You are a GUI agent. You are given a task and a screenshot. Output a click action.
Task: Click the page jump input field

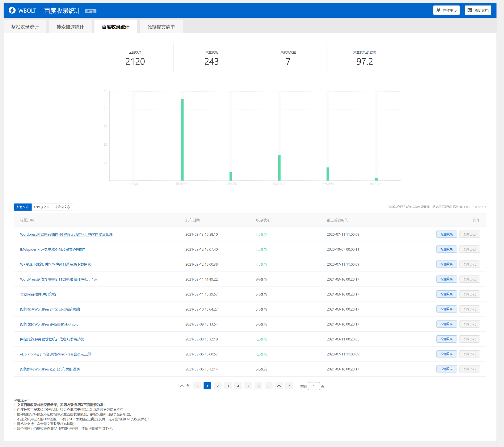pos(314,386)
